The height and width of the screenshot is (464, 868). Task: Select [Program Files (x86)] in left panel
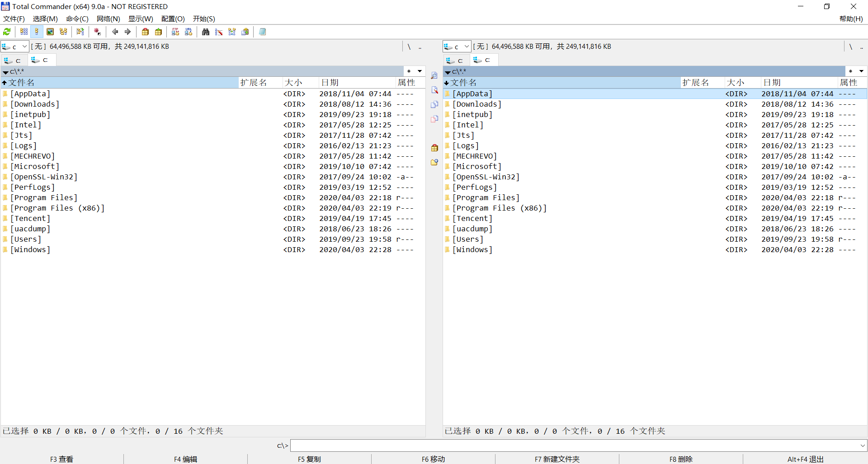[212, 208]
